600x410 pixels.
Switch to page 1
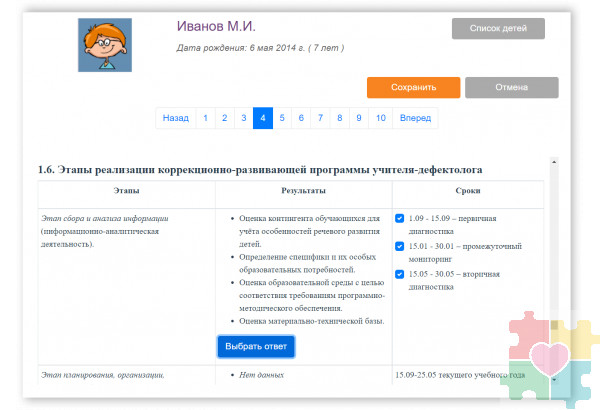pyautogui.click(x=205, y=118)
